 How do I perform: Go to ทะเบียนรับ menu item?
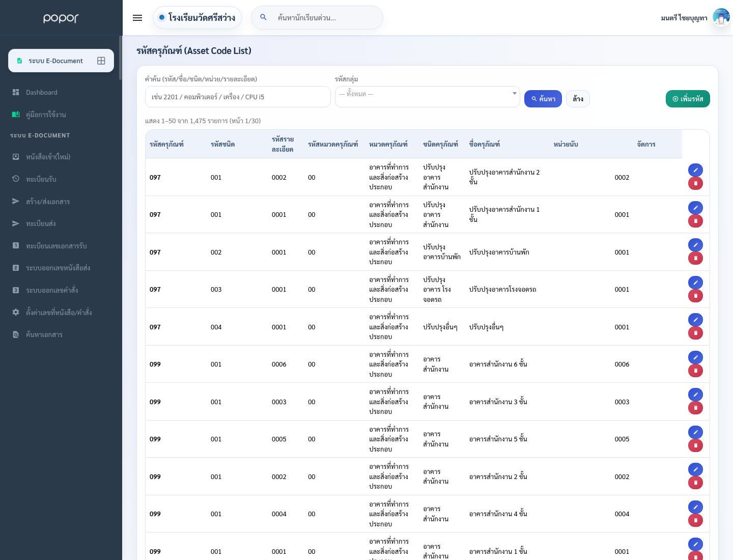pyautogui.click(x=41, y=179)
